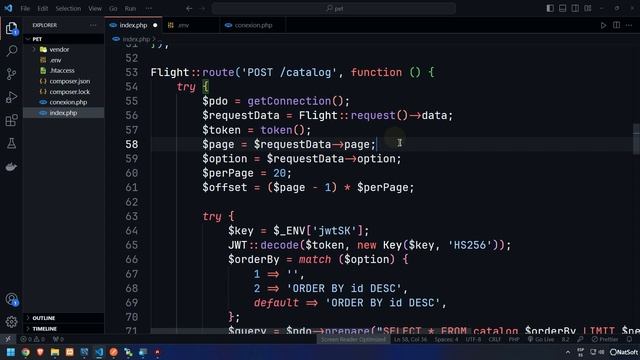
Task: Split the editor to the right
Action: pyautogui.click(x=616, y=25)
